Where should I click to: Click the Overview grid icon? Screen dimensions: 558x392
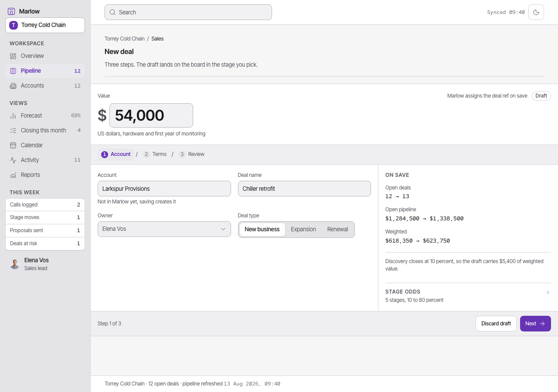coord(13,56)
